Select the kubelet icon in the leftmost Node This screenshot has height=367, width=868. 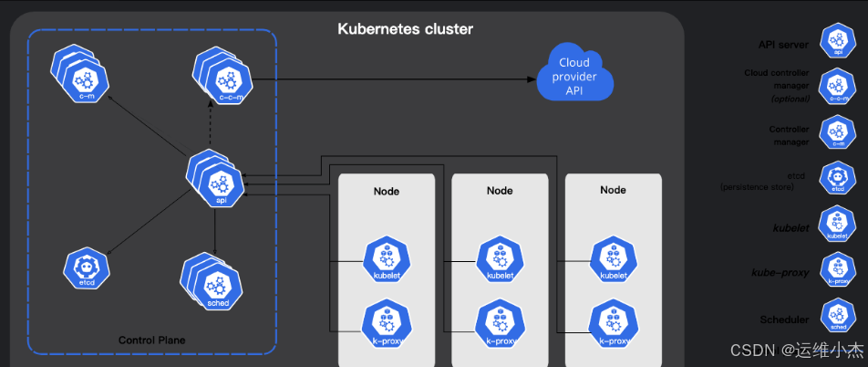(387, 257)
